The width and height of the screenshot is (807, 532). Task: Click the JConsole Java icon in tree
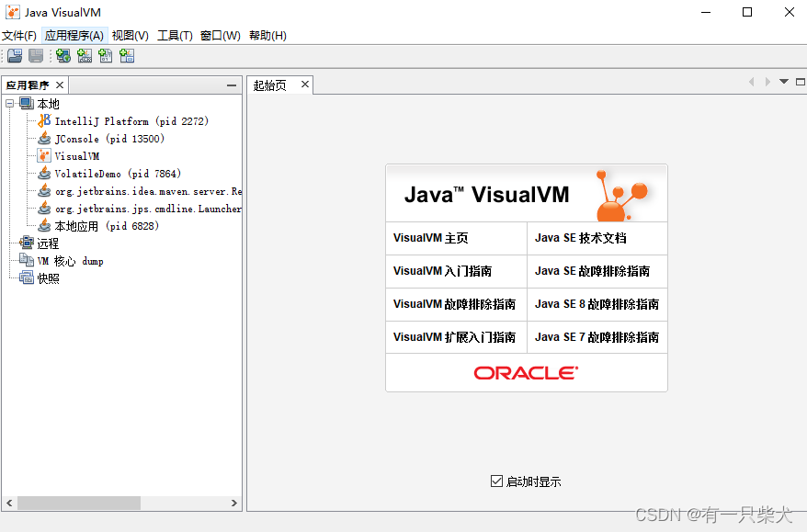pos(45,139)
